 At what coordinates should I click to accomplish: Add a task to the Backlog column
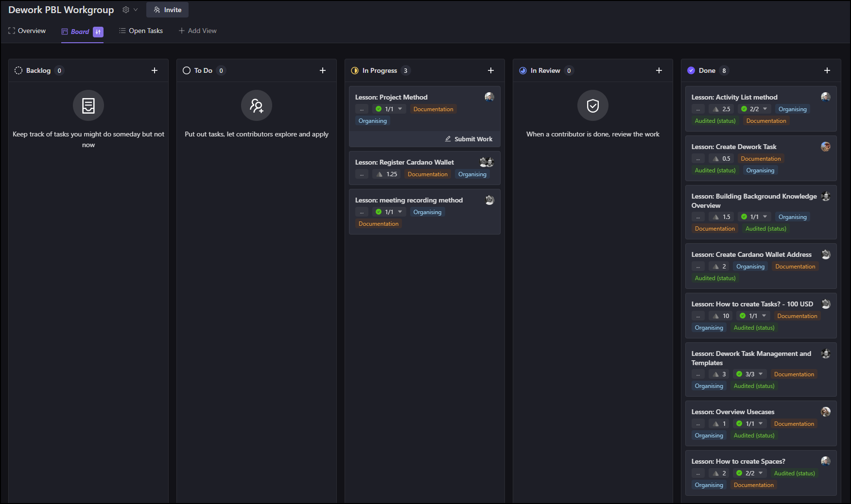point(155,70)
